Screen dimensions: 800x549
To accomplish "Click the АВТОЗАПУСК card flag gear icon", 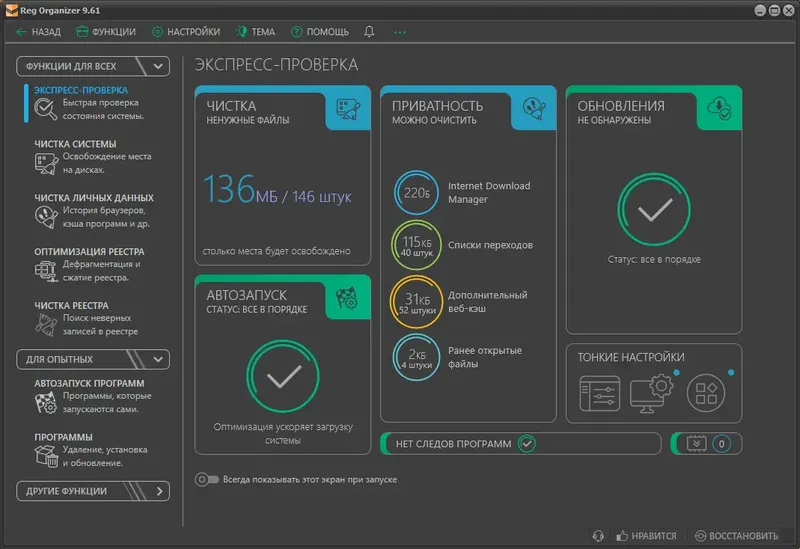I will (347, 298).
